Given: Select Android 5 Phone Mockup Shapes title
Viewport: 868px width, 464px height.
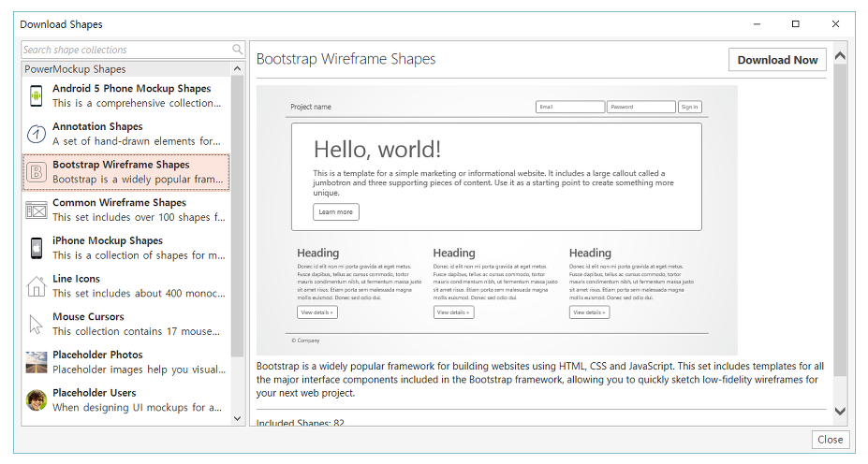Looking at the screenshot, I should click(132, 89).
